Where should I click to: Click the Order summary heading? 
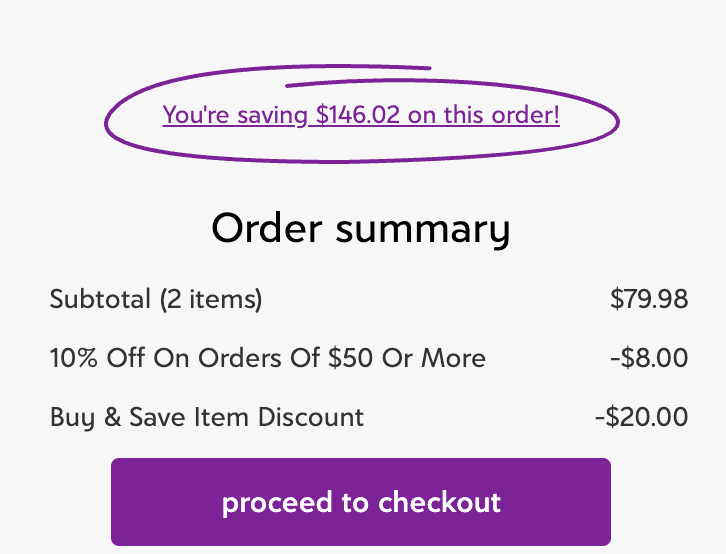360,229
